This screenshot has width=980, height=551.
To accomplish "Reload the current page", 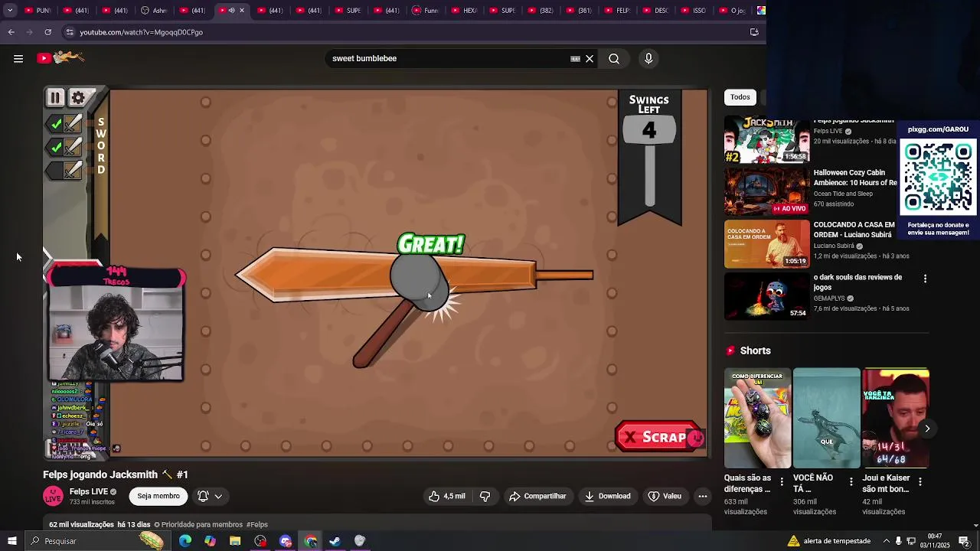I will (47, 32).
